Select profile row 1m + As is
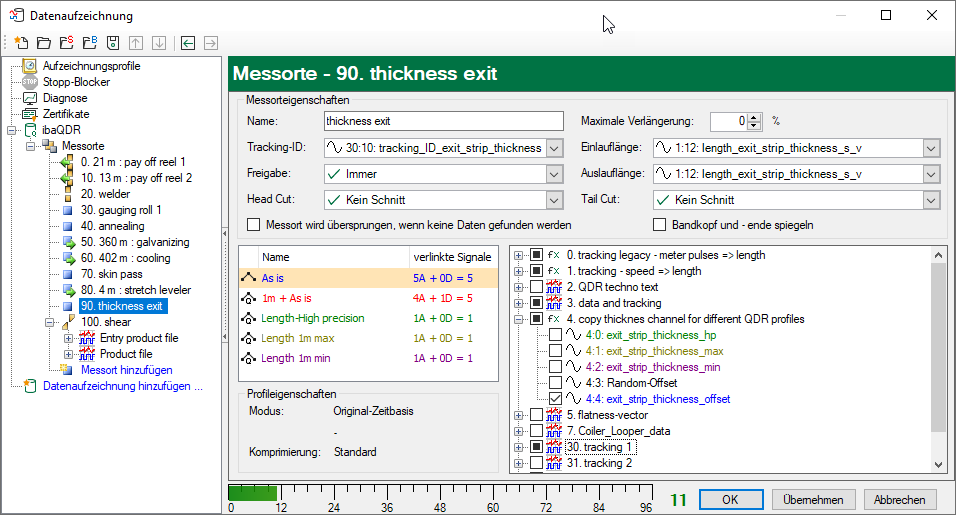This screenshot has width=956, height=515. pos(368,298)
